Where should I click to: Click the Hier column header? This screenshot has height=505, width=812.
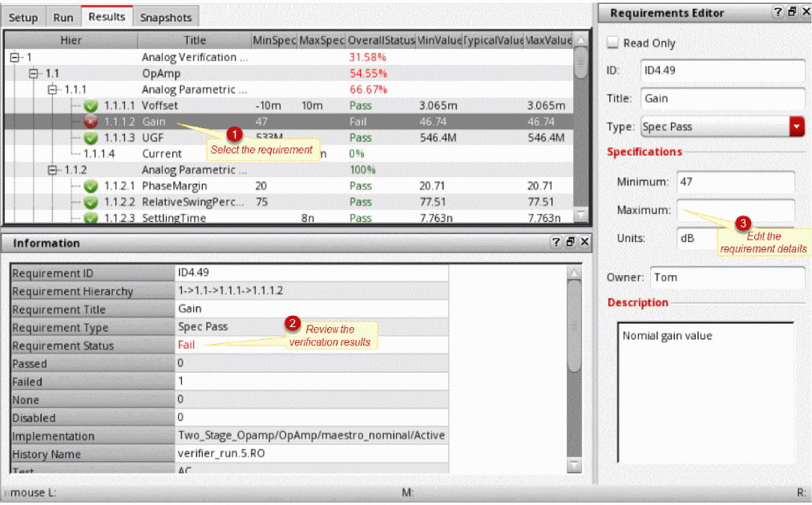71,40
